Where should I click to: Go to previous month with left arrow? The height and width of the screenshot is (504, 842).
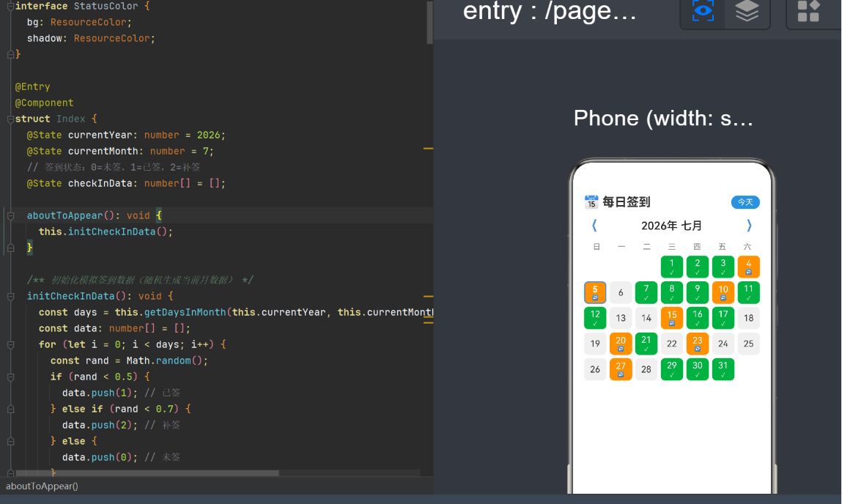[594, 226]
